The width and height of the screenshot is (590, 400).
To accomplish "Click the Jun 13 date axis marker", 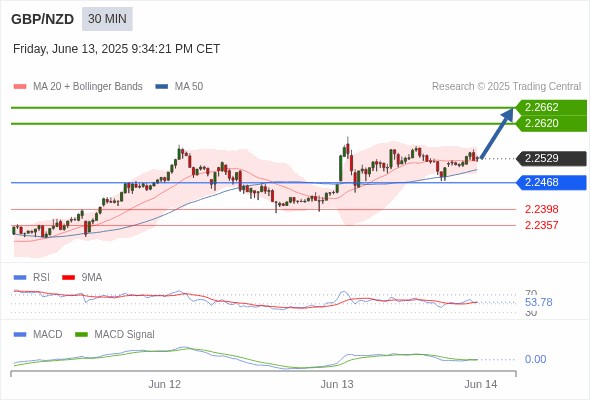I will click(337, 384).
